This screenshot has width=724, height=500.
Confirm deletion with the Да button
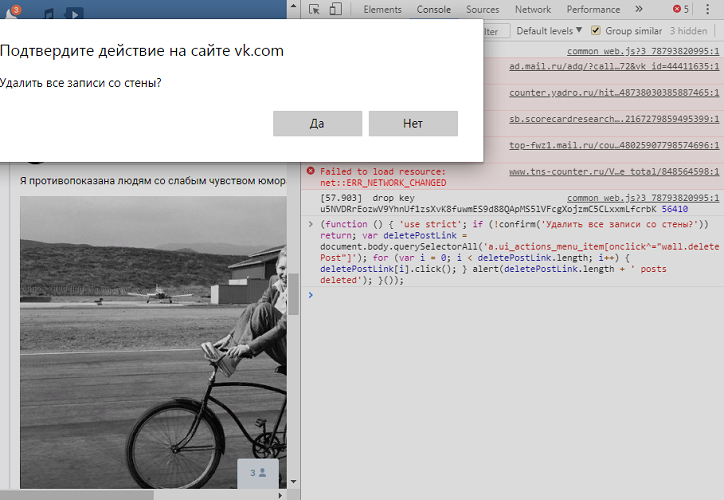[x=317, y=123]
